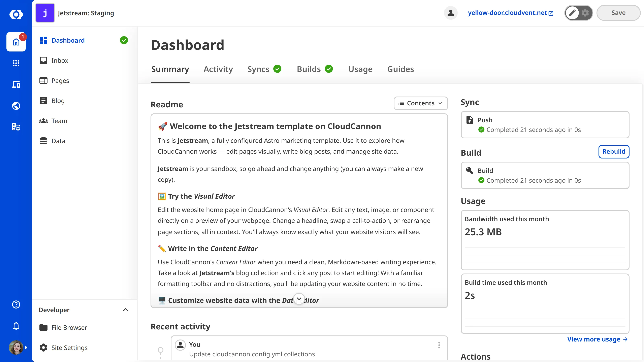The image size is (644, 362).
Task: Open the Push sync status card
Action: 545,125
